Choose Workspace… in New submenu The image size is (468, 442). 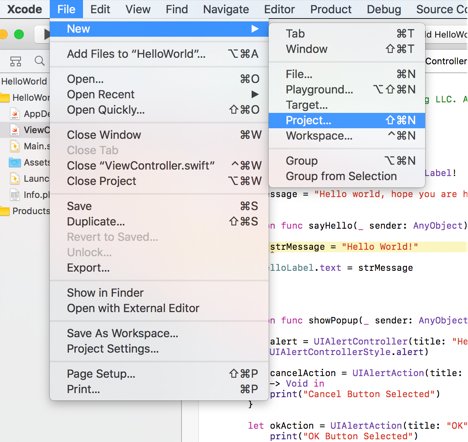[x=347, y=136]
